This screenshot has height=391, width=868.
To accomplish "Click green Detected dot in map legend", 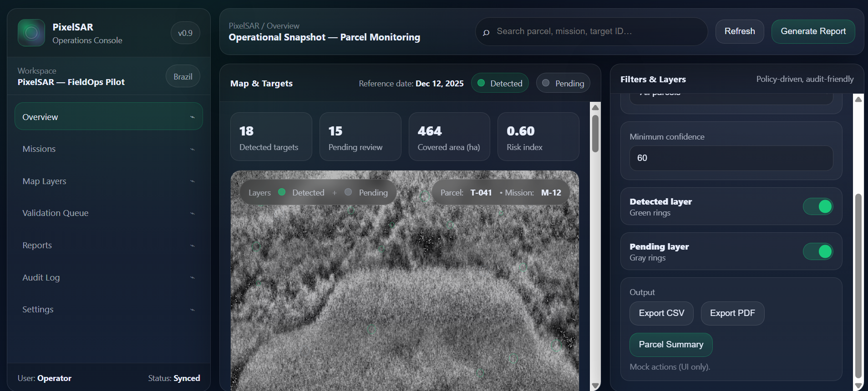I will point(282,192).
